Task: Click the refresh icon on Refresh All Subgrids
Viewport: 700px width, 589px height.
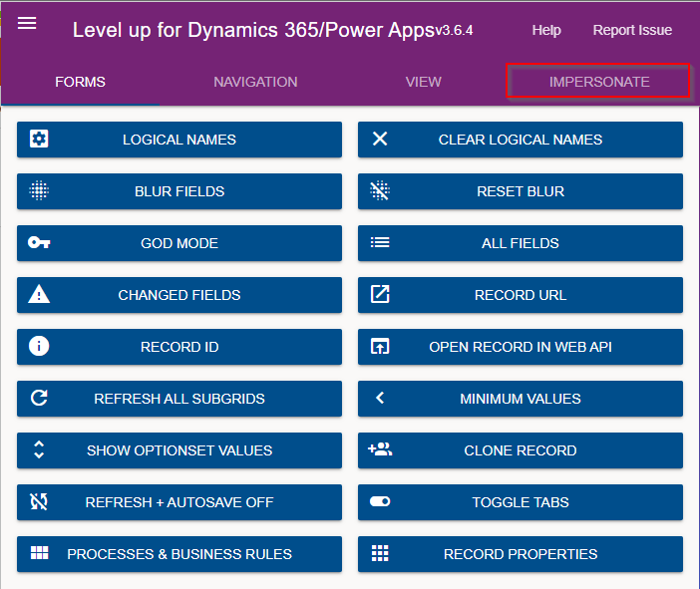Action: coord(39,399)
